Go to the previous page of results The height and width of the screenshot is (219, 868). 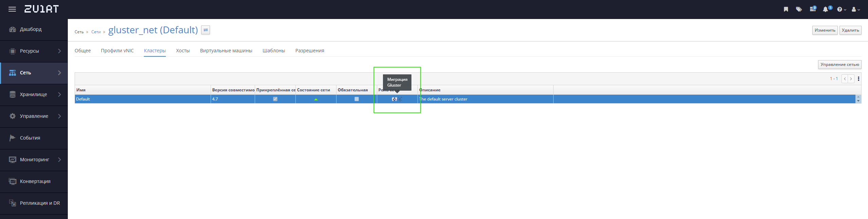[845, 79]
